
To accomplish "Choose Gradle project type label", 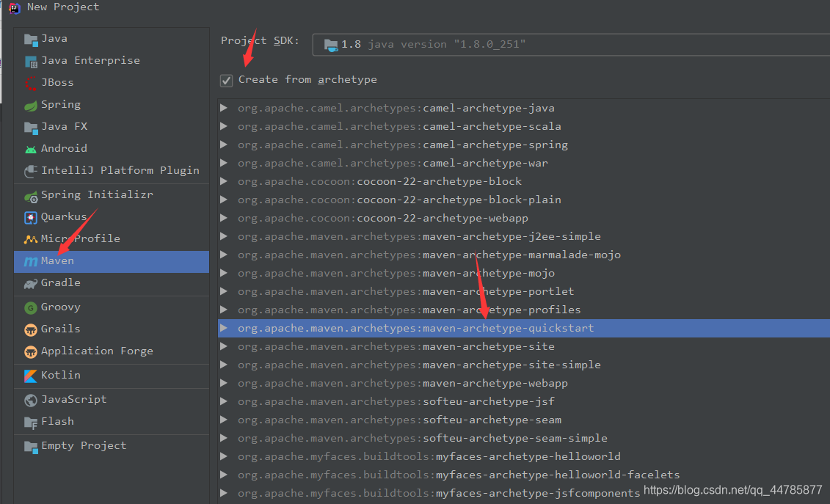I will [61, 282].
